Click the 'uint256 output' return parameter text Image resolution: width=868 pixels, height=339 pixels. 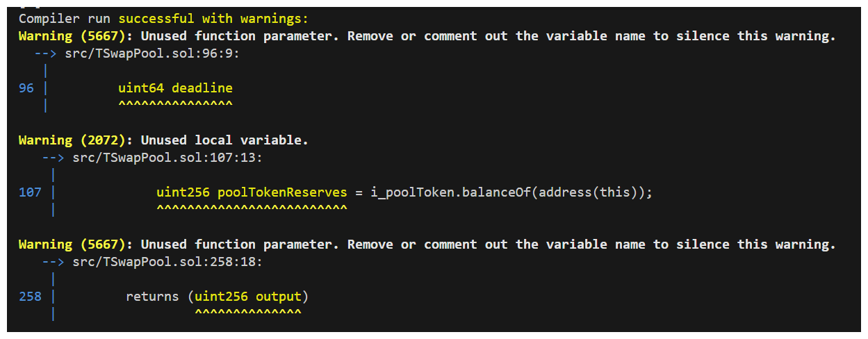tap(248, 297)
